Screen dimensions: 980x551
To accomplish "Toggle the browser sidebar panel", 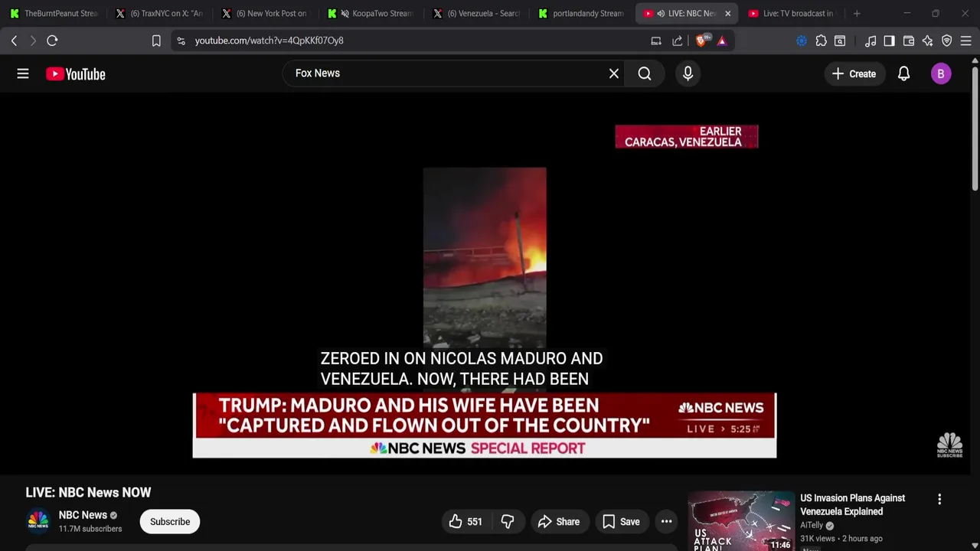I will 889,41.
